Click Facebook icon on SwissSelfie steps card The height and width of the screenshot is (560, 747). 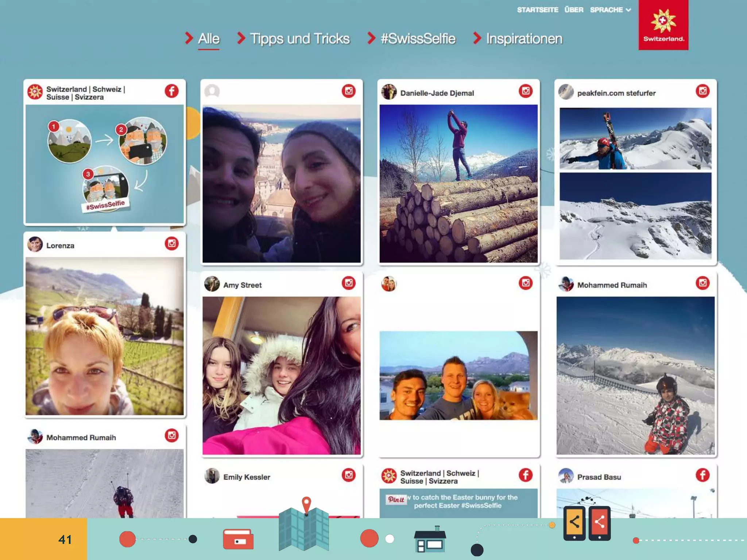171,91
